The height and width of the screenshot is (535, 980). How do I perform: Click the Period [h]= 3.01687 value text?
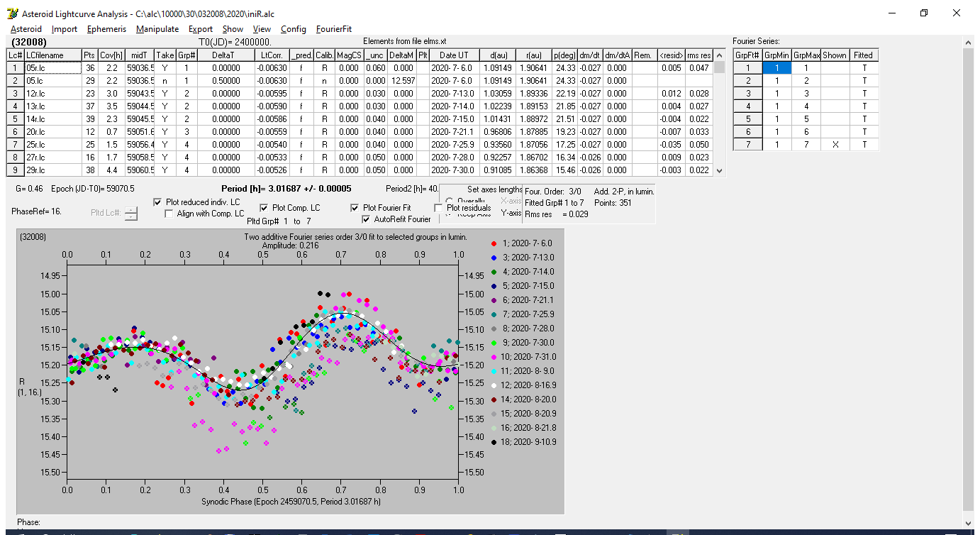click(x=287, y=189)
